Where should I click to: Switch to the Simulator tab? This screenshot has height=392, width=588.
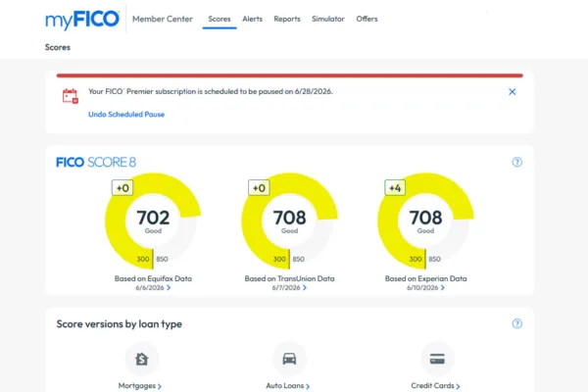point(328,19)
